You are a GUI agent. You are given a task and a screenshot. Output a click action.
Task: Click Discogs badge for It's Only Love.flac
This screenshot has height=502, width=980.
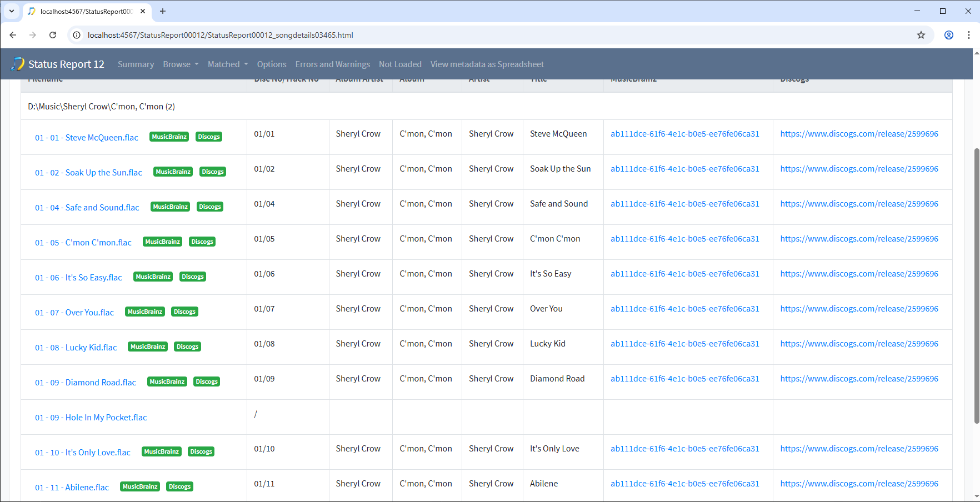[x=201, y=451]
